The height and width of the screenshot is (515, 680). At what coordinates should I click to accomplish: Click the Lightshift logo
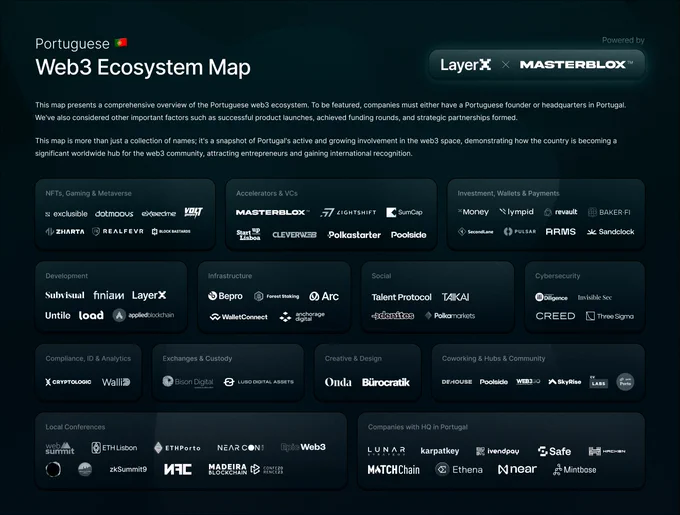point(348,212)
